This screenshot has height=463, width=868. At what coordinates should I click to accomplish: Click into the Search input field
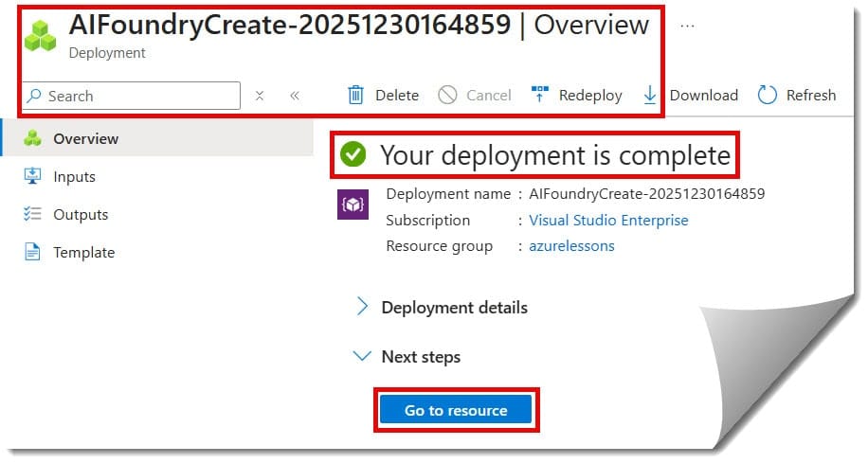132,96
